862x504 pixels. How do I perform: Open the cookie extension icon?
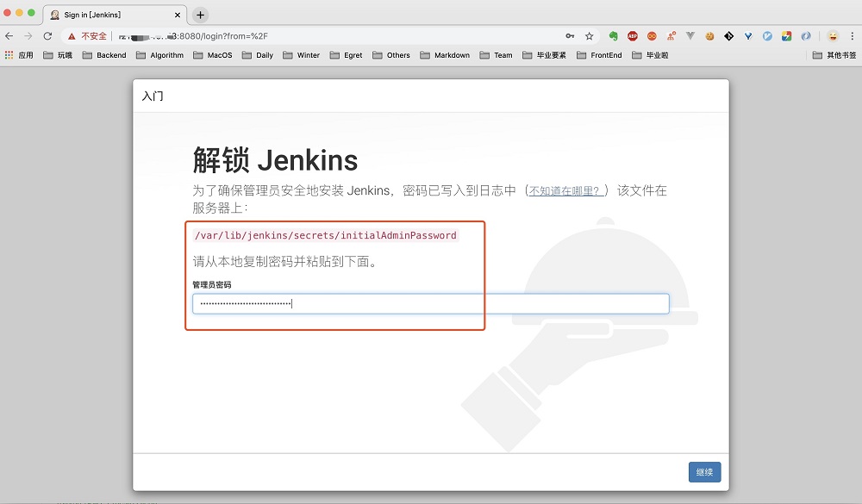click(709, 36)
